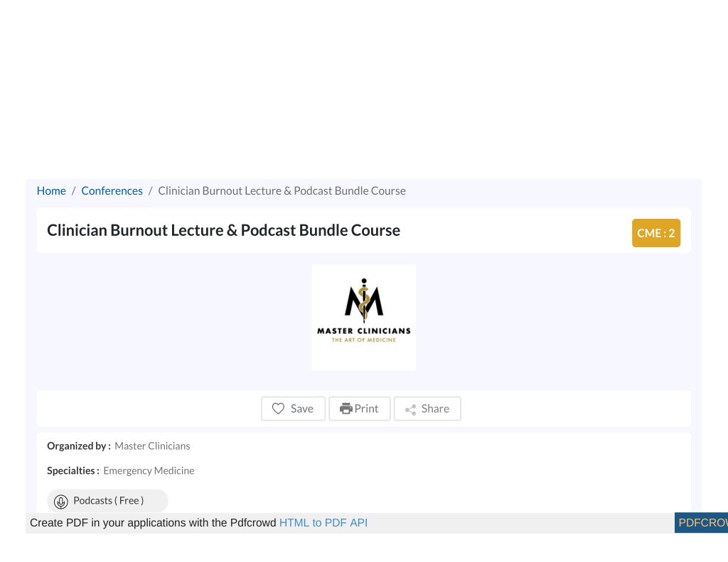Click the CME : 2 badge
The image size is (728, 562).
click(x=656, y=233)
